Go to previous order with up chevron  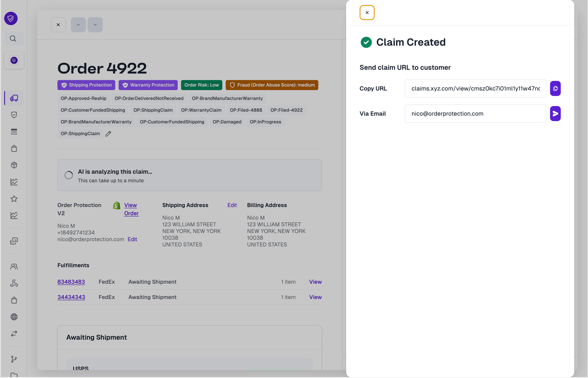point(78,25)
